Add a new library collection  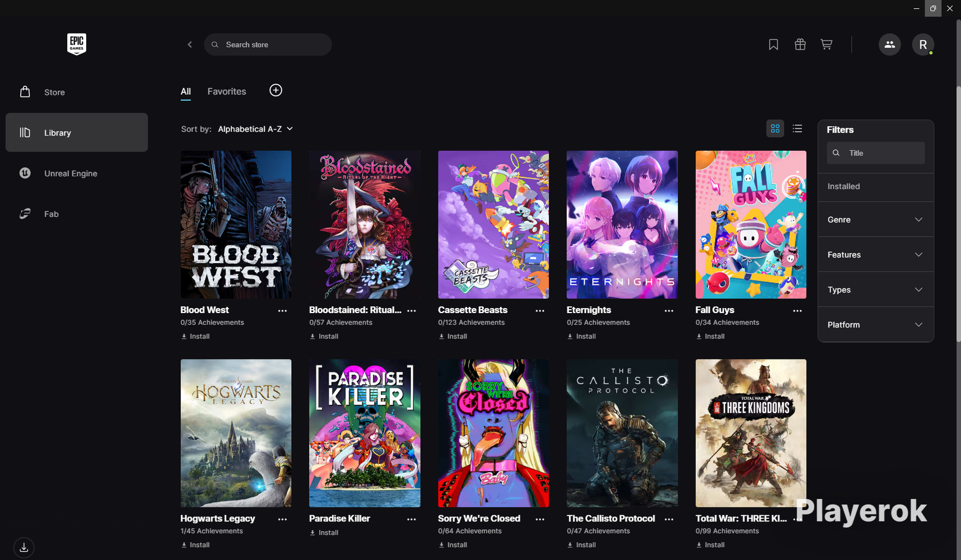click(x=276, y=90)
